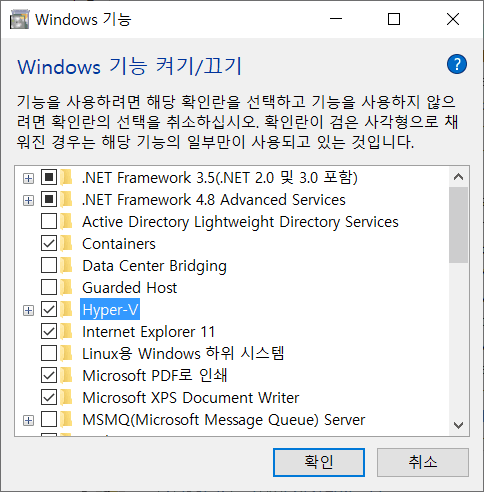Select the Containers label
484x492 pixels.
tap(119, 244)
